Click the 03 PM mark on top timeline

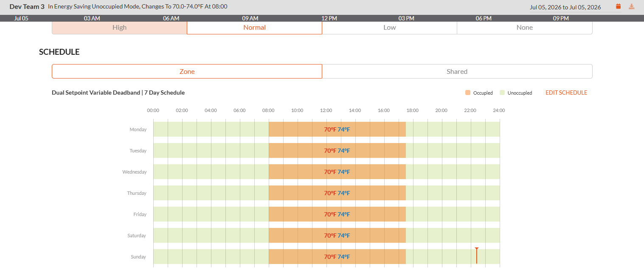tap(406, 18)
